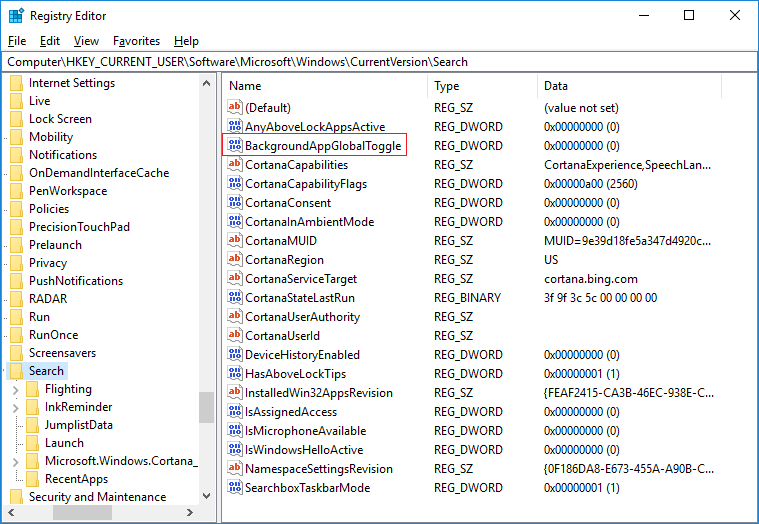Click the tree vertical scrollbar thumb
The image size is (759, 524).
pyautogui.click(x=206, y=407)
